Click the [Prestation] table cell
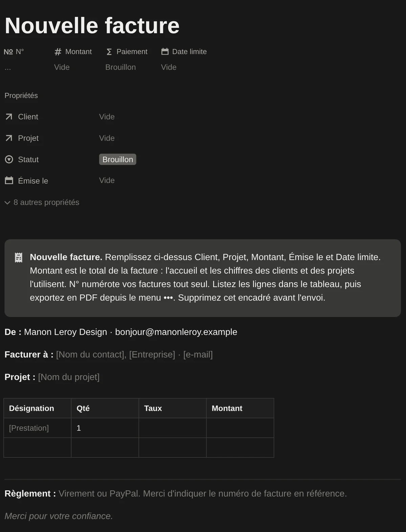The height and width of the screenshot is (532, 406). (38, 428)
